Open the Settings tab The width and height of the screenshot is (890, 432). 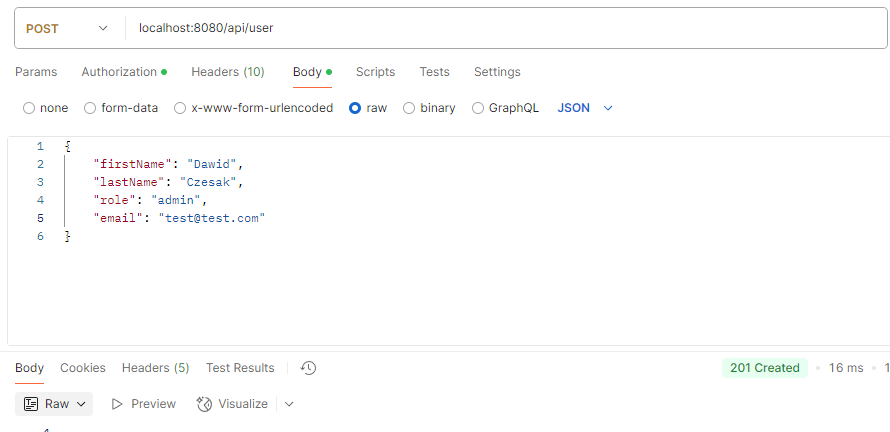coord(497,72)
